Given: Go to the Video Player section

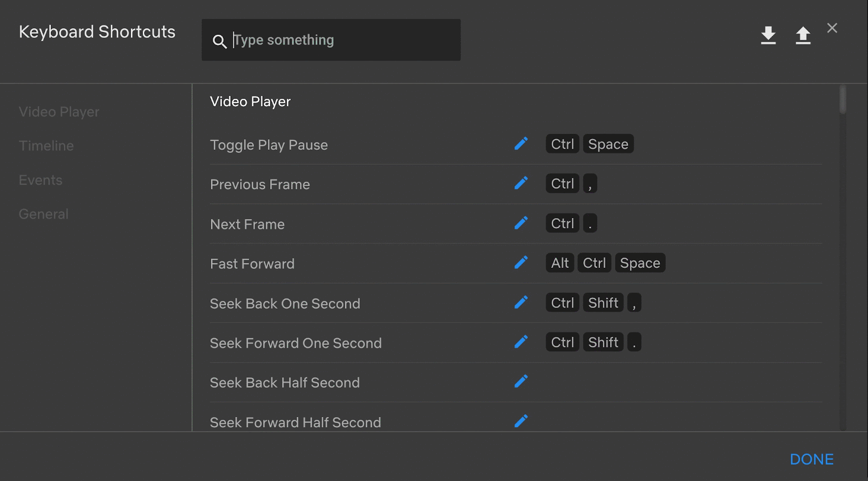Looking at the screenshot, I should pos(59,112).
